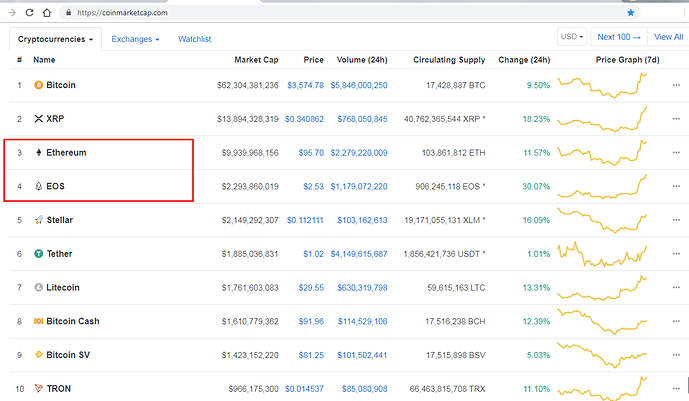Expand the Exchanges dropdown
Viewport: 689px width, 401px height.
(x=135, y=39)
